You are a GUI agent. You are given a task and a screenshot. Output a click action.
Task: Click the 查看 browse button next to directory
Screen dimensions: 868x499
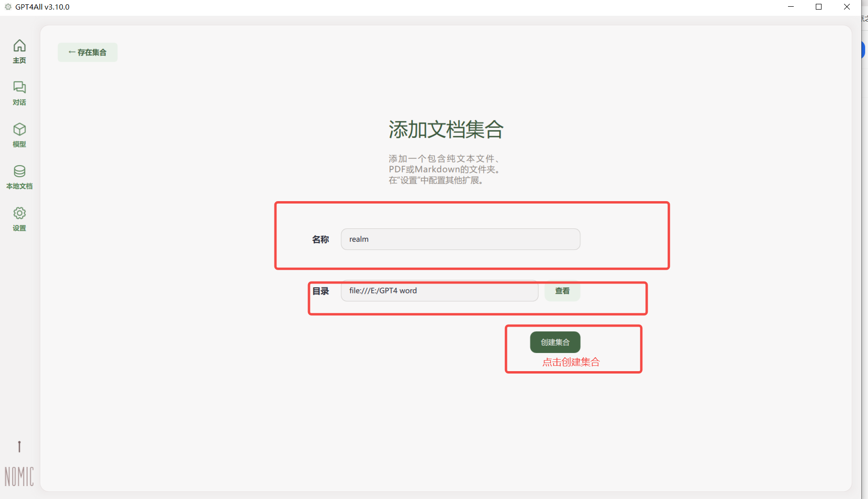(x=562, y=291)
